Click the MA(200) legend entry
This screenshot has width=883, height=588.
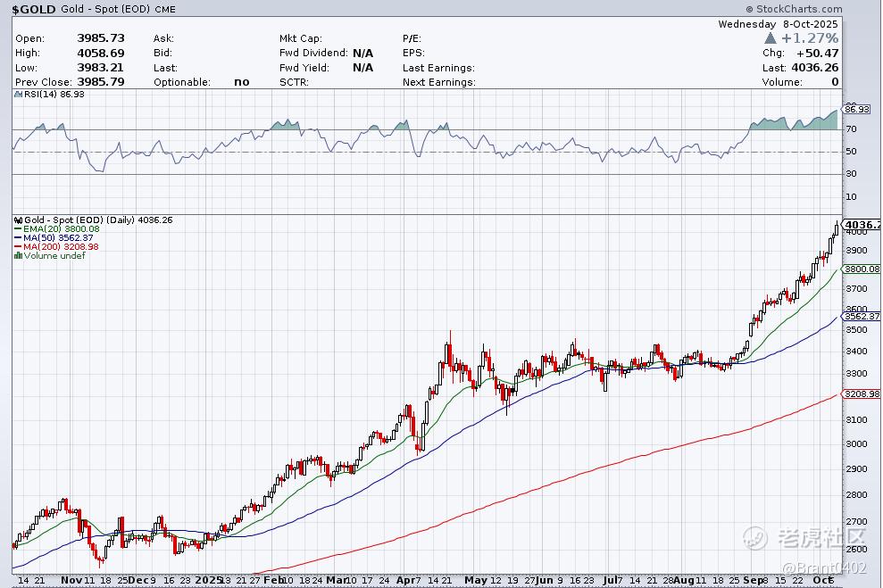click(x=61, y=247)
